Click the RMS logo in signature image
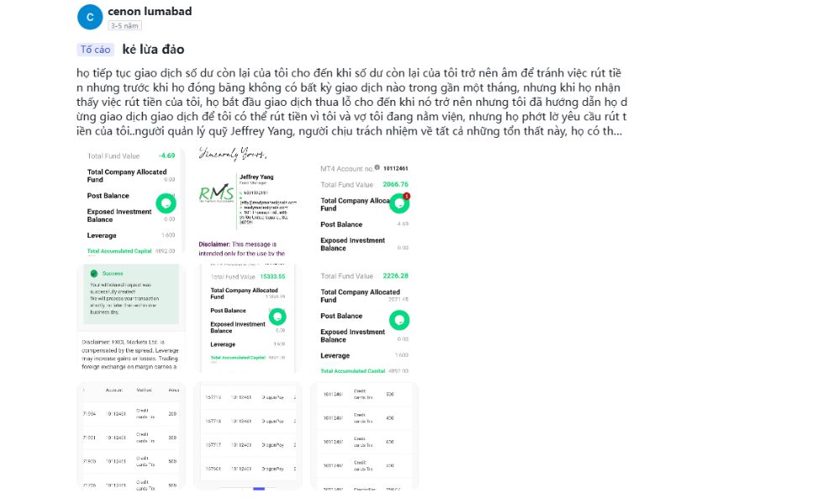This screenshot has width=840, height=504. pos(213,195)
